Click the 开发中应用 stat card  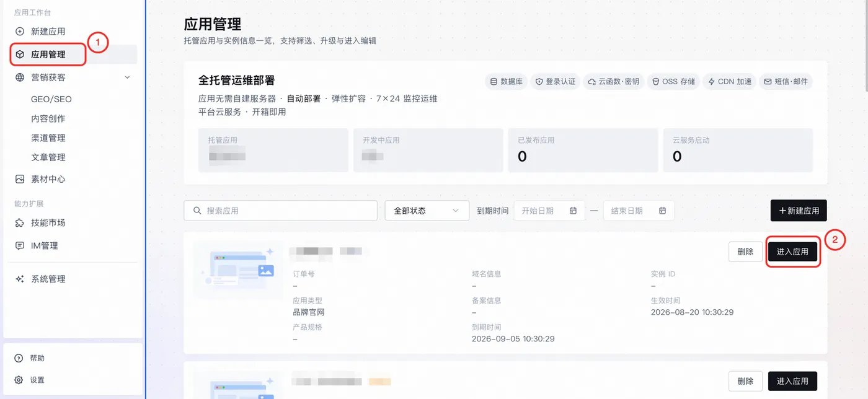click(428, 150)
